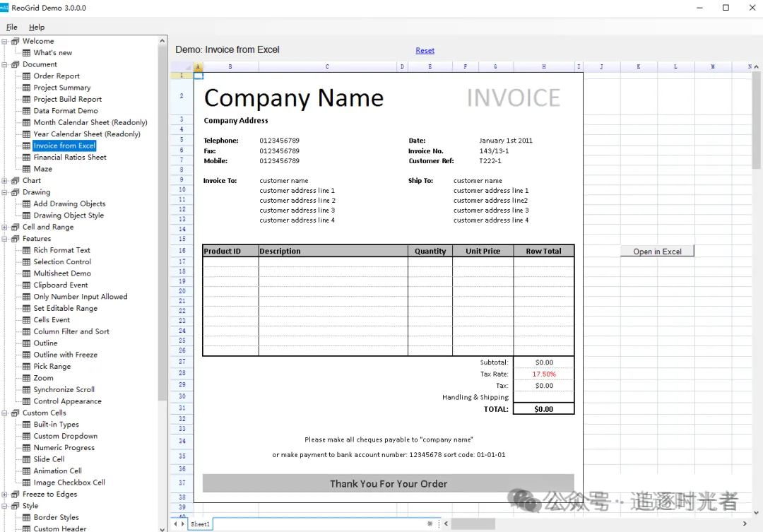Click the 17.50% tax rate cell
The height and width of the screenshot is (532, 763).
[543, 374]
